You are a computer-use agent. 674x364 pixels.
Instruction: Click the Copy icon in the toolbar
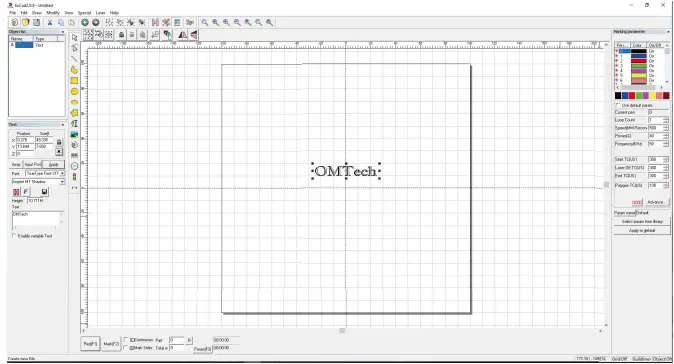[x=61, y=22]
